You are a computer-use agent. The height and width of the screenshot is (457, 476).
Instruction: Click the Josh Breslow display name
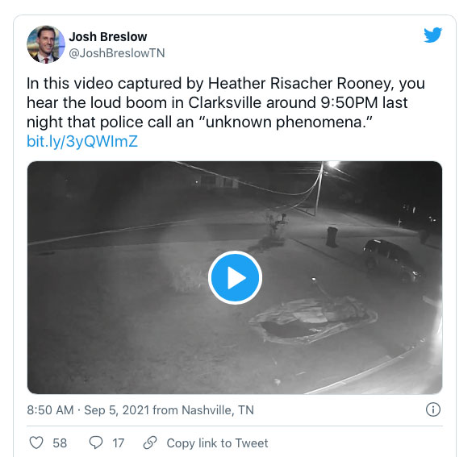108,37
